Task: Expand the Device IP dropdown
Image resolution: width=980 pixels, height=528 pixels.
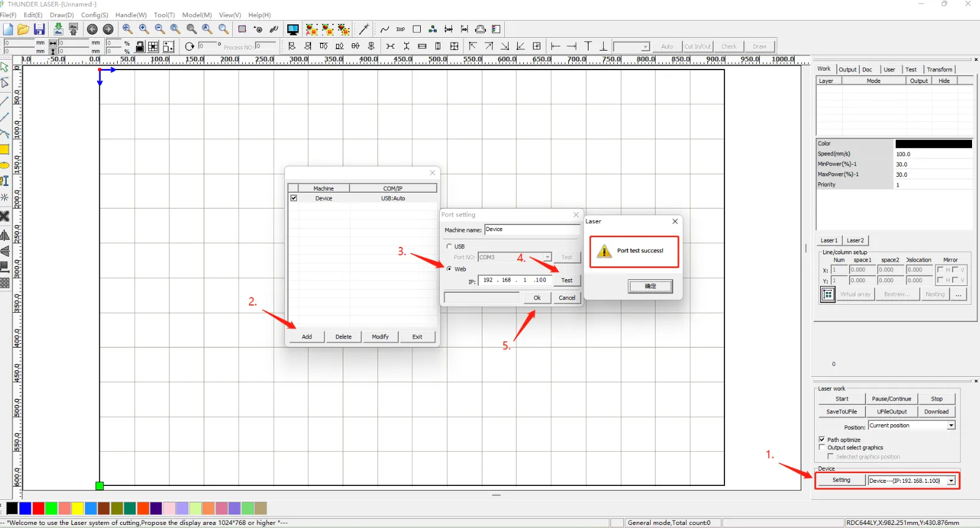Action: [x=951, y=481]
